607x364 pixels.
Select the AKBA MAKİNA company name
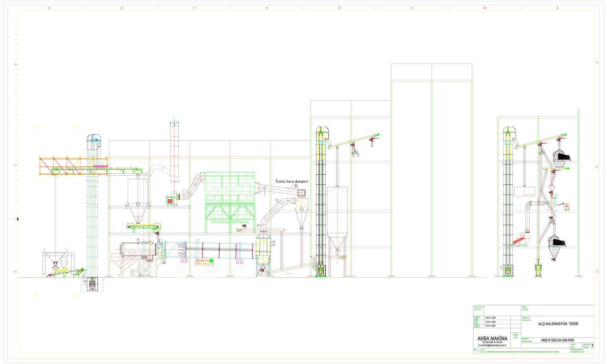click(x=492, y=338)
